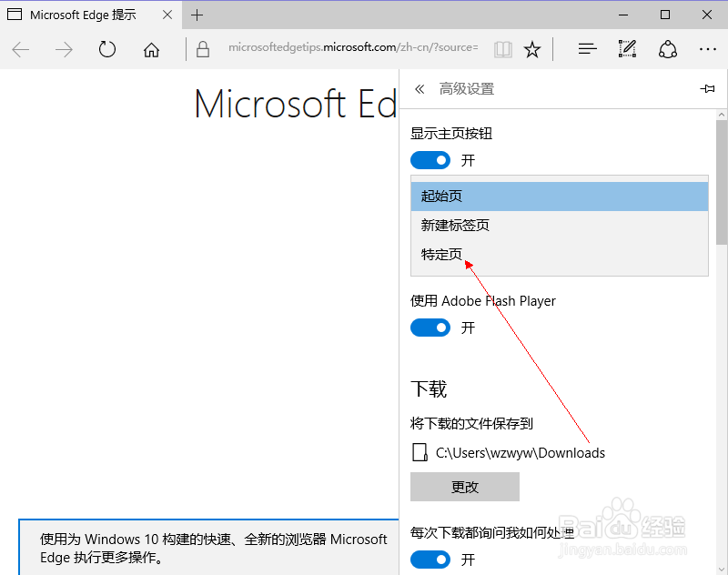
Task: Minimize the Edge window
Action: (623, 15)
